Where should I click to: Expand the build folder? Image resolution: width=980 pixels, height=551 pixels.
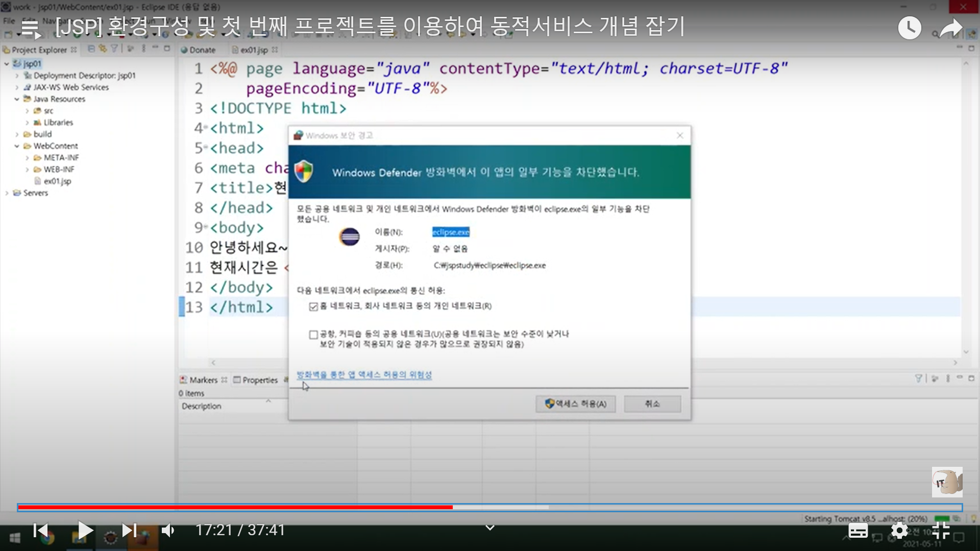(17, 134)
